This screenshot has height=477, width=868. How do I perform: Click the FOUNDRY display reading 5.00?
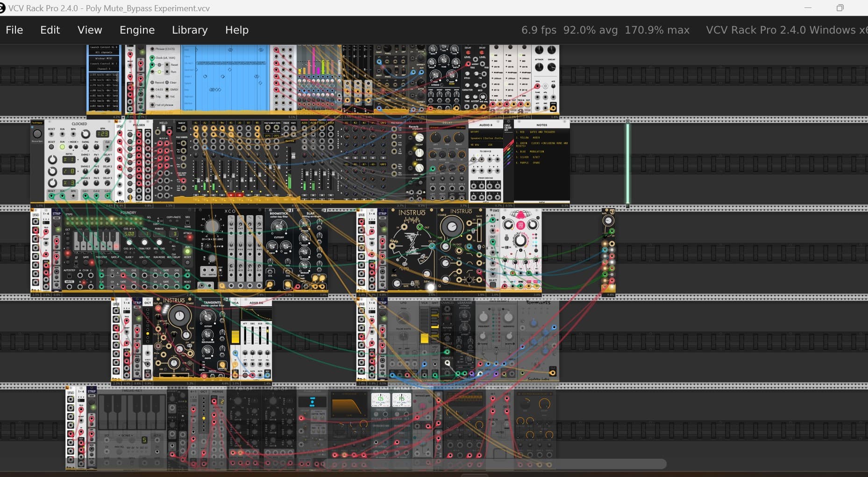coord(129,234)
